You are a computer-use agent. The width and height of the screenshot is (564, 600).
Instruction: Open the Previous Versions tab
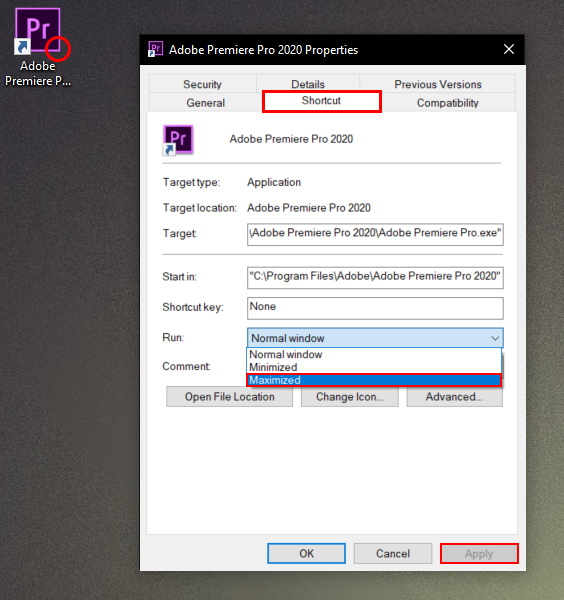438,84
